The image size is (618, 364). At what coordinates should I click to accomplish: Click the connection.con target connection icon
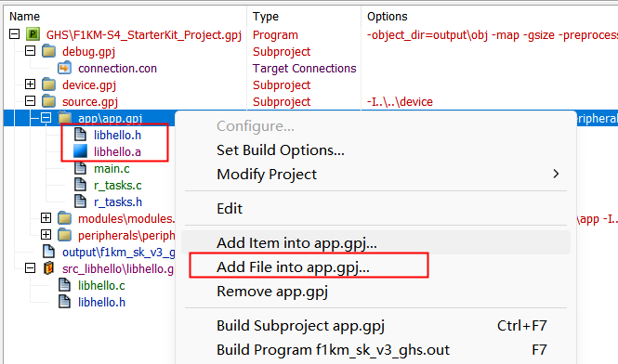(65, 68)
